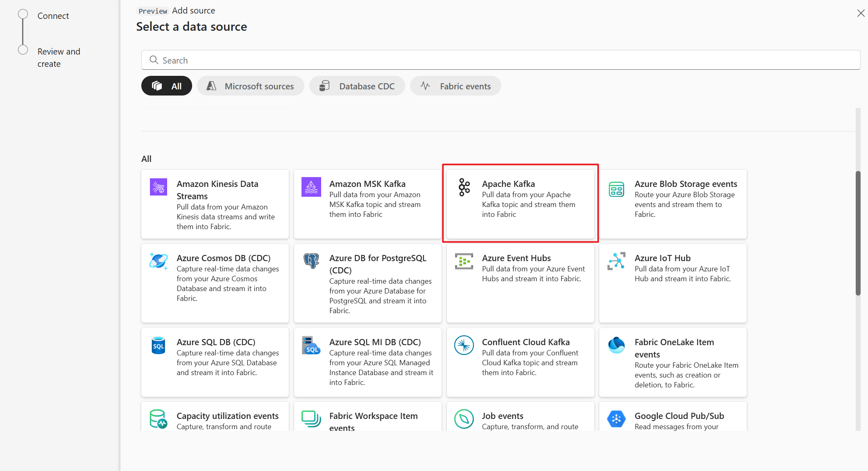The height and width of the screenshot is (471, 868).
Task: Select the Database CDC filter tab
Action: 356,86
